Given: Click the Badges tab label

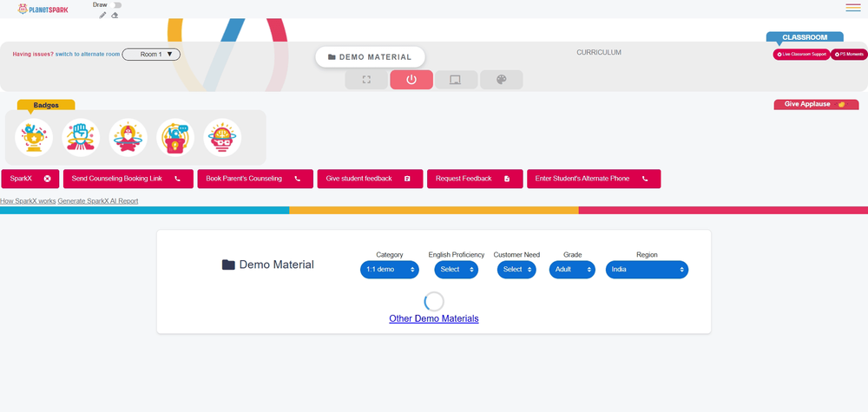Looking at the screenshot, I should tap(46, 105).
